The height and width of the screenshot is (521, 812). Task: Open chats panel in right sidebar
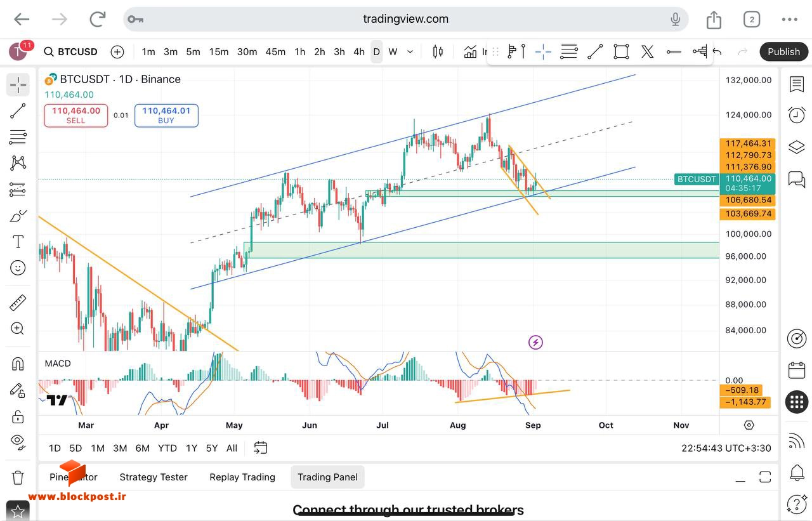click(x=796, y=179)
